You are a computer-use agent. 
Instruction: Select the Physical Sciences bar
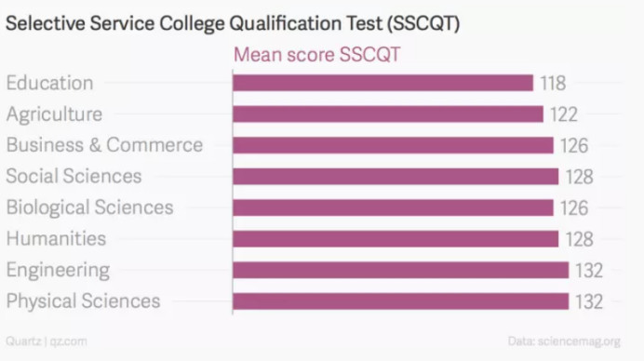[401, 301]
